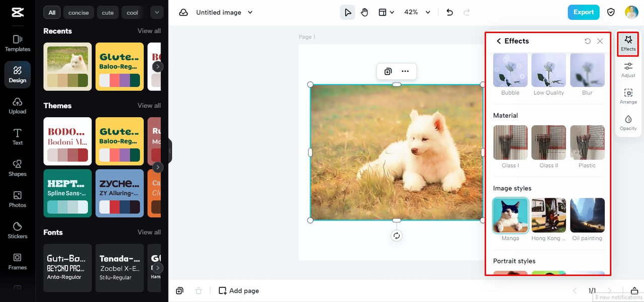The image size is (644, 302).
Task: Duplicate page icon in bottom bar
Action: [x=180, y=291]
